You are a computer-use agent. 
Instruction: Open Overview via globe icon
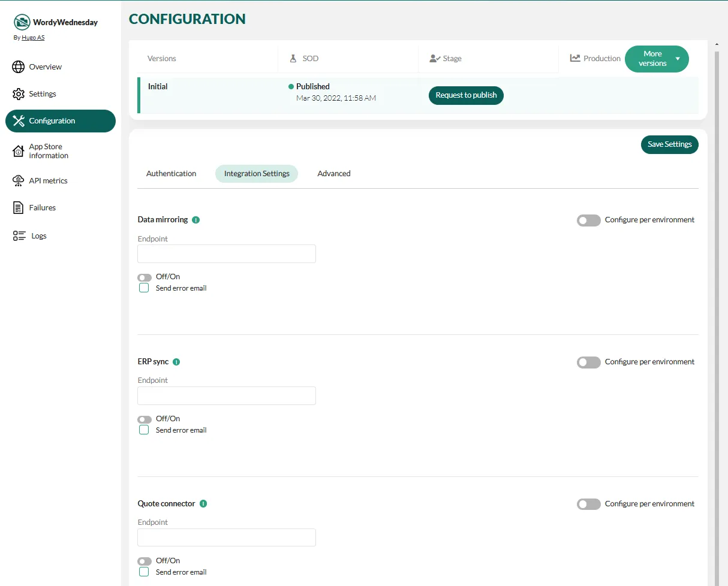pos(19,67)
